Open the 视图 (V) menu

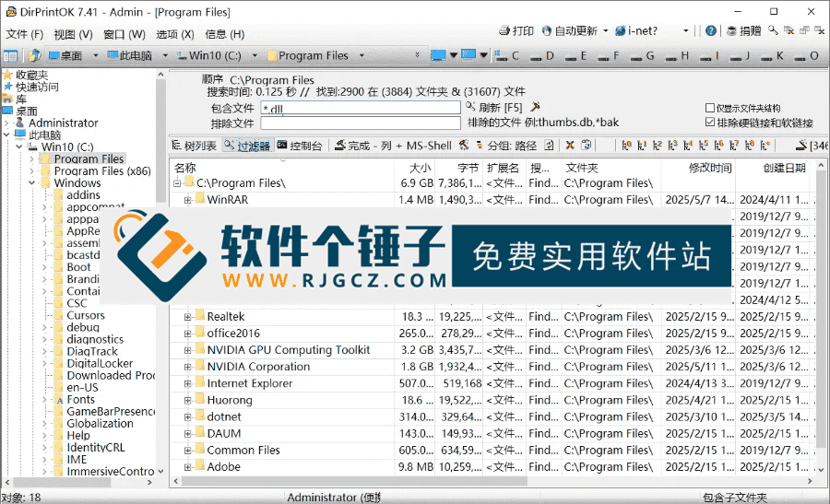click(x=73, y=34)
